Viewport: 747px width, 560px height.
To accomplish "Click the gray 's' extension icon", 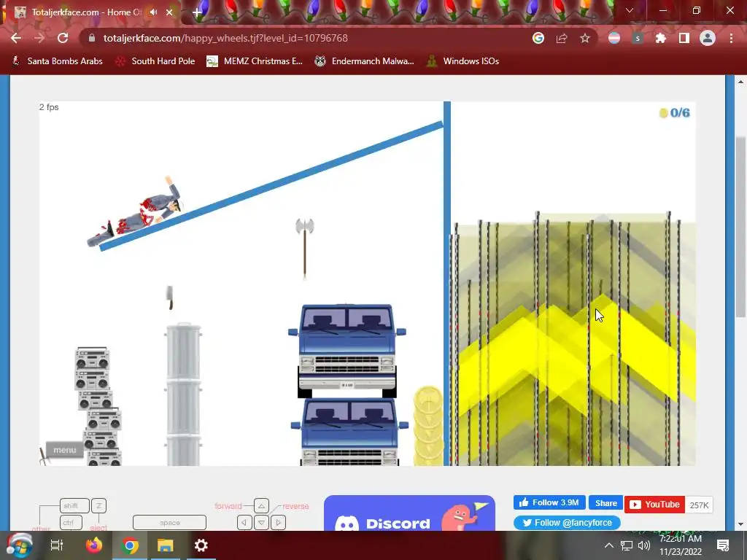I will click(638, 38).
